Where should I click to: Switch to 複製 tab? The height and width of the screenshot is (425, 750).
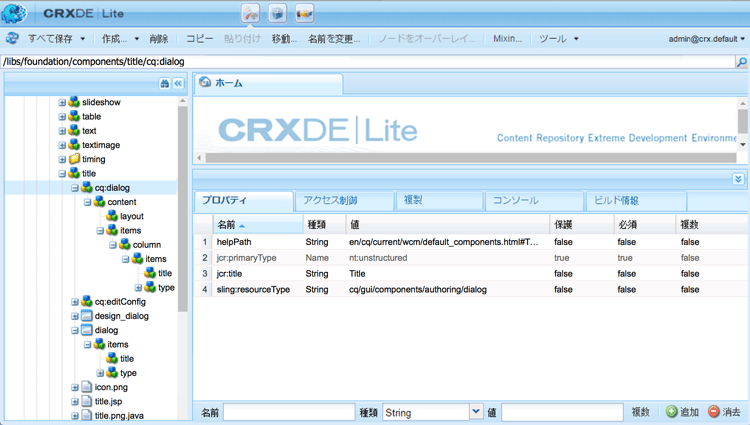(x=439, y=200)
